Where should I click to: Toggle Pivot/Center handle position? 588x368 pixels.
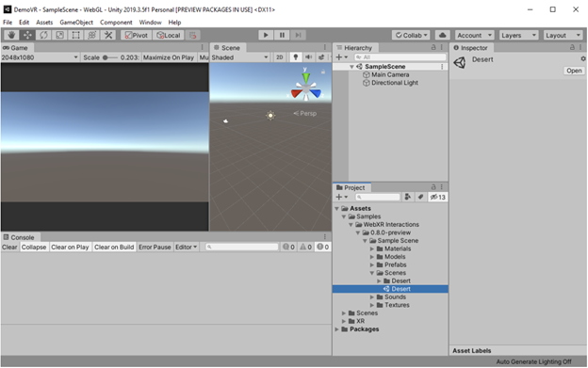coord(137,35)
